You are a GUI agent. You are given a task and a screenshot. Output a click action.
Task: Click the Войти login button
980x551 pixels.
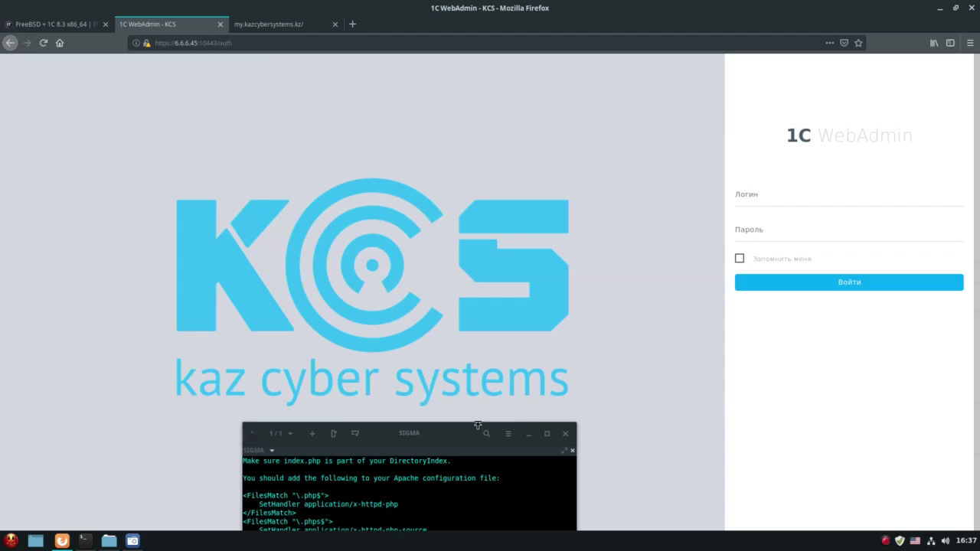[x=849, y=282]
